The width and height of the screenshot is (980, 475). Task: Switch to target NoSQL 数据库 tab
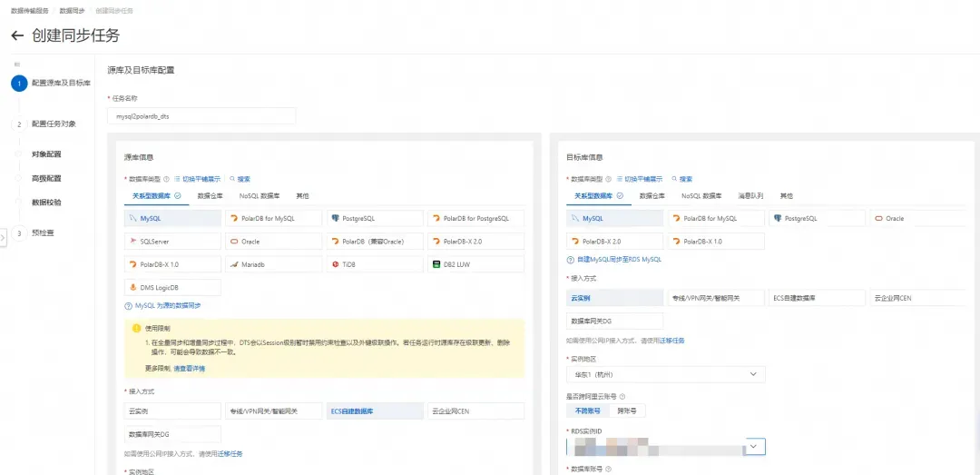click(701, 196)
